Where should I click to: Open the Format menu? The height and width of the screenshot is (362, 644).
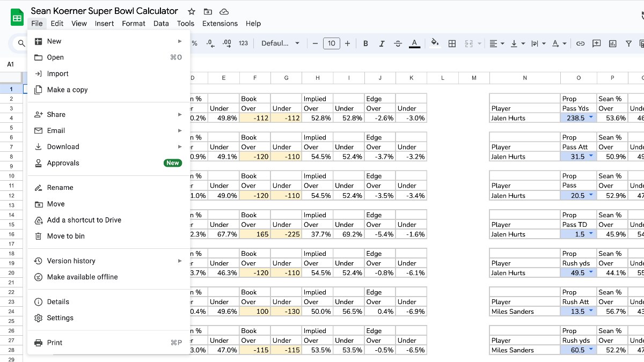pyautogui.click(x=134, y=24)
